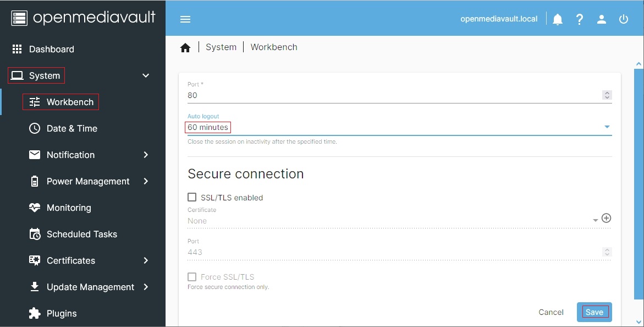
Task: Open the user profile icon
Action: tap(602, 19)
